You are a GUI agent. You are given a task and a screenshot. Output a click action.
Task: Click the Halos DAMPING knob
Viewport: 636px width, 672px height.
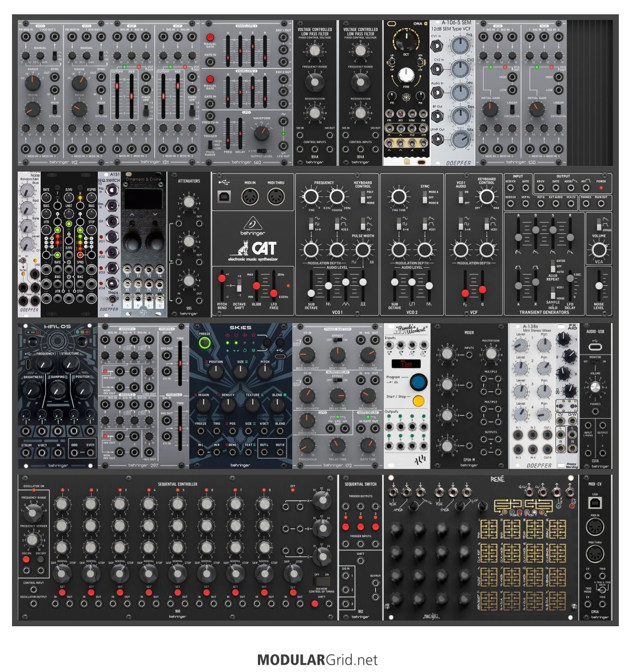point(57,389)
